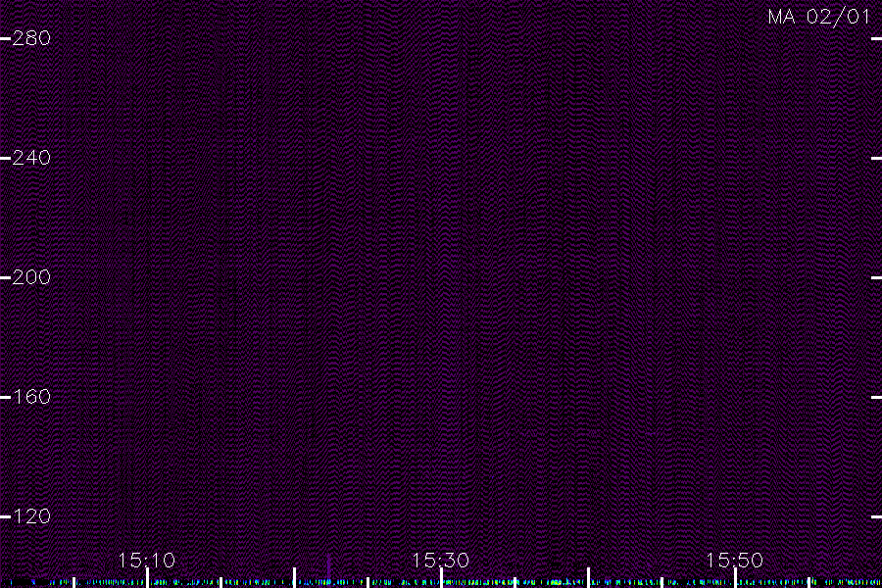Click the MA 02/01 date stamp

coord(819,17)
